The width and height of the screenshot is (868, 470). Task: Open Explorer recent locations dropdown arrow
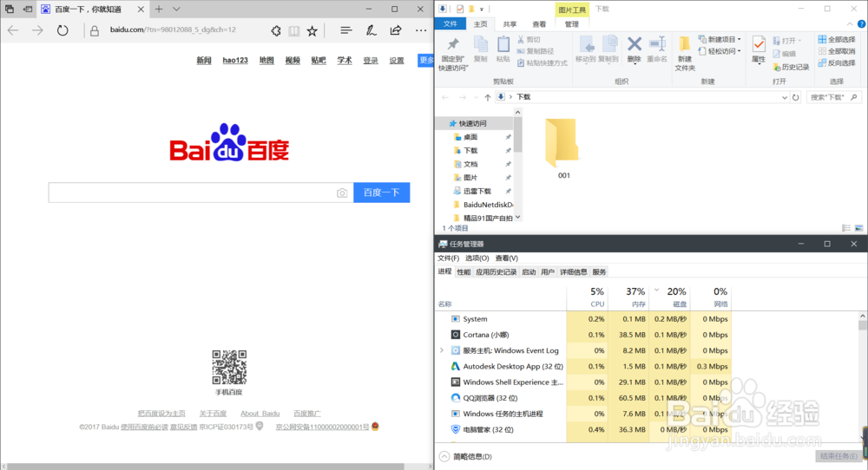tap(476, 97)
